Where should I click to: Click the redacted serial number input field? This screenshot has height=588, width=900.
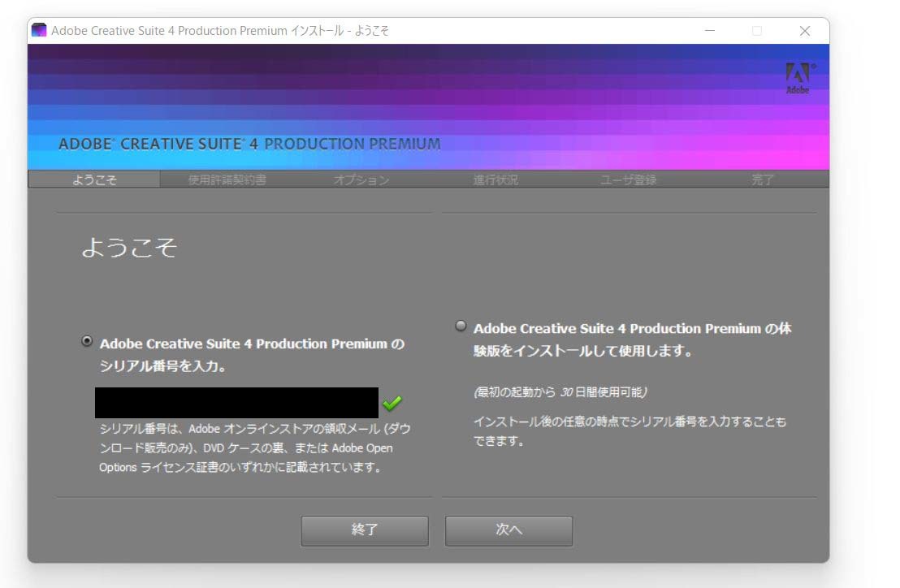point(236,403)
